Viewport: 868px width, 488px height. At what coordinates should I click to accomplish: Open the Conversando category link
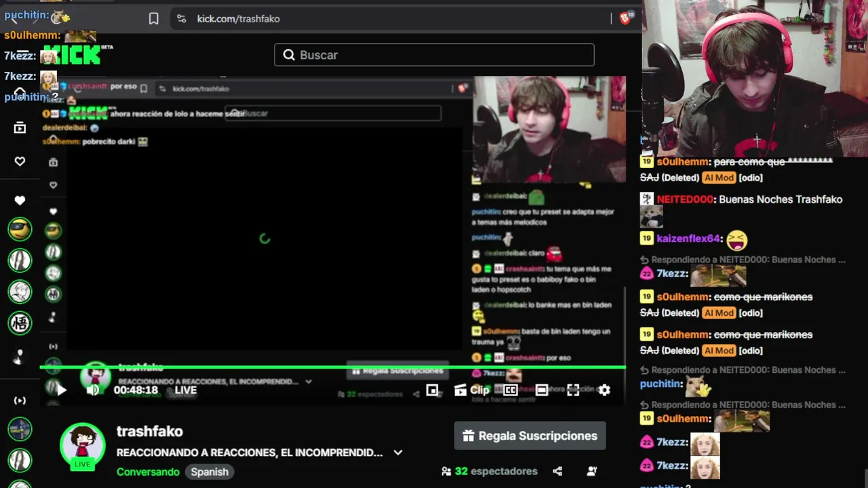tap(148, 472)
